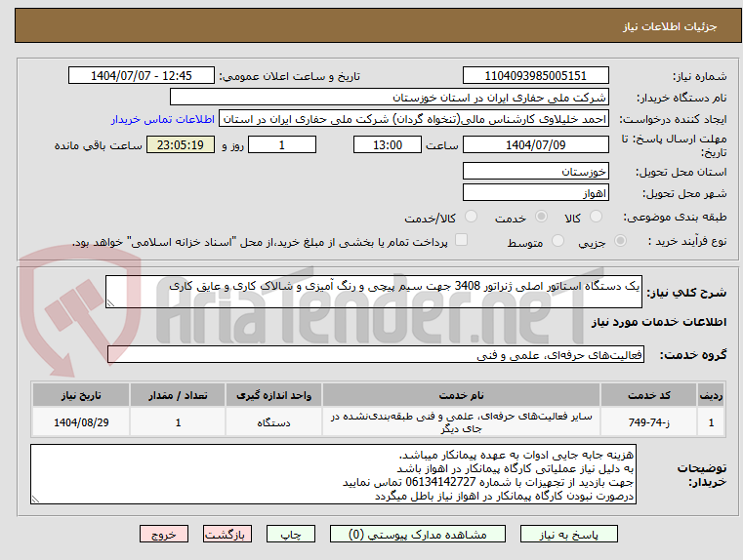The height and width of the screenshot is (560, 743).
Task: Click the remaining time field 23:05:19
Action: click(x=181, y=144)
